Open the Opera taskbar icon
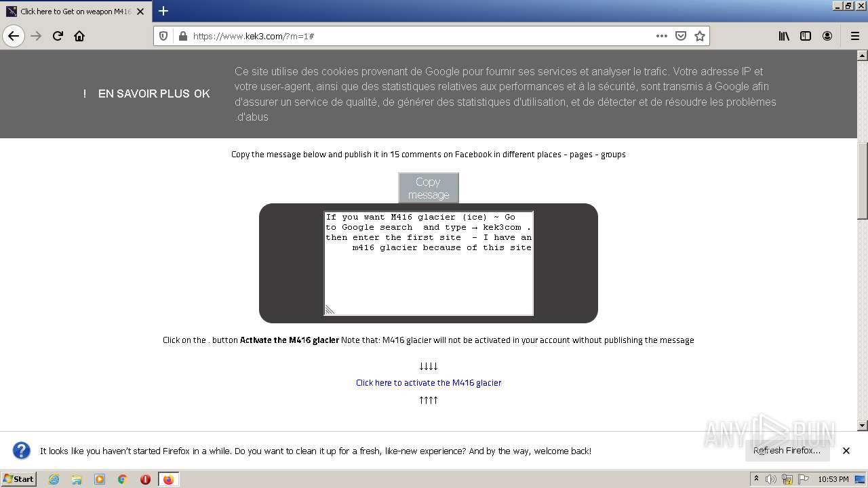The height and width of the screenshot is (488, 868). 145,479
